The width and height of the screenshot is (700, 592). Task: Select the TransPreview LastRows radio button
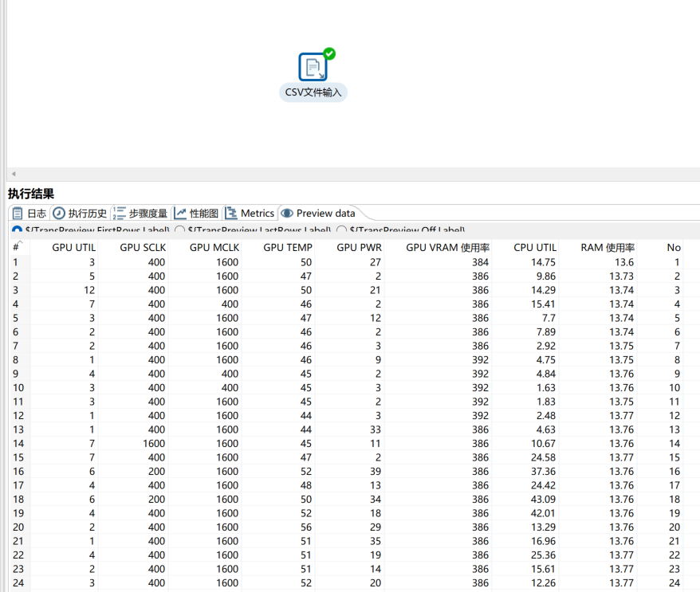[179, 231]
